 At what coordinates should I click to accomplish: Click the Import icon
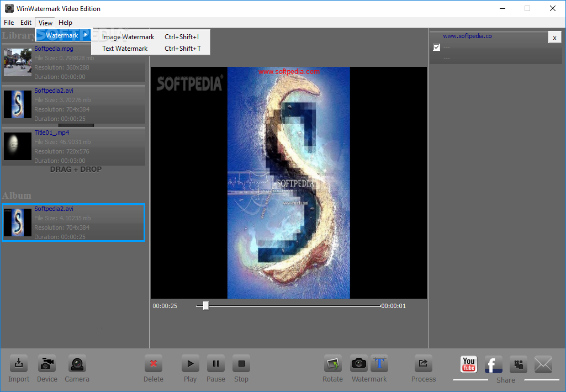(x=18, y=364)
